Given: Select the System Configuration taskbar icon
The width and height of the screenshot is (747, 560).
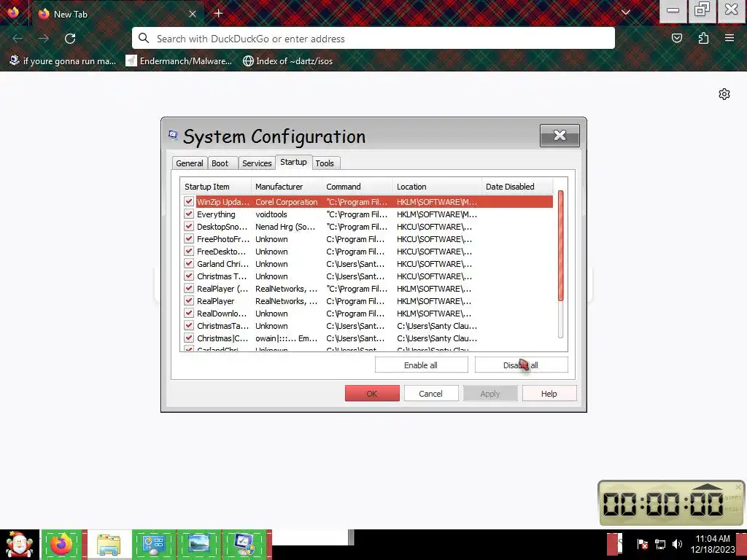Looking at the screenshot, I should 245,544.
